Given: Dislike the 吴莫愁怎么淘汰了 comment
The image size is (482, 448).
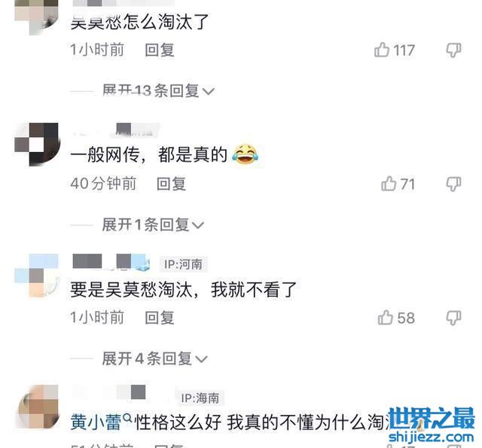Looking at the screenshot, I should pyautogui.click(x=453, y=50).
